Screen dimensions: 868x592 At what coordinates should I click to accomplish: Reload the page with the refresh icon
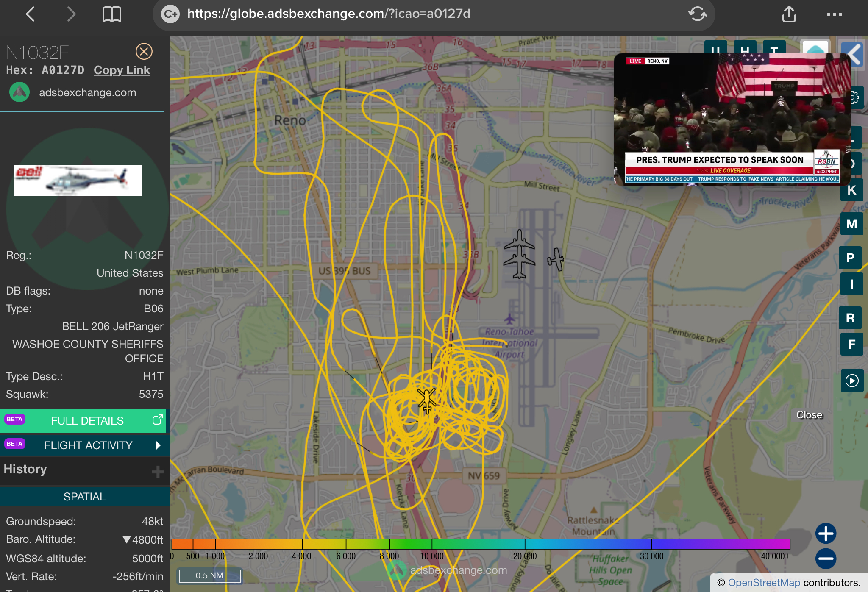[697, 14]
